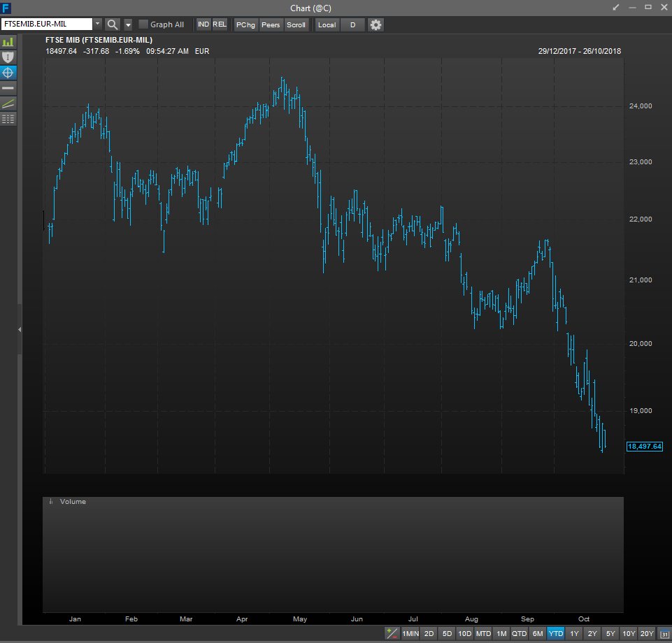Switch to 20Y time range
This screenshot has width=672, height=643.
point(647,634)
